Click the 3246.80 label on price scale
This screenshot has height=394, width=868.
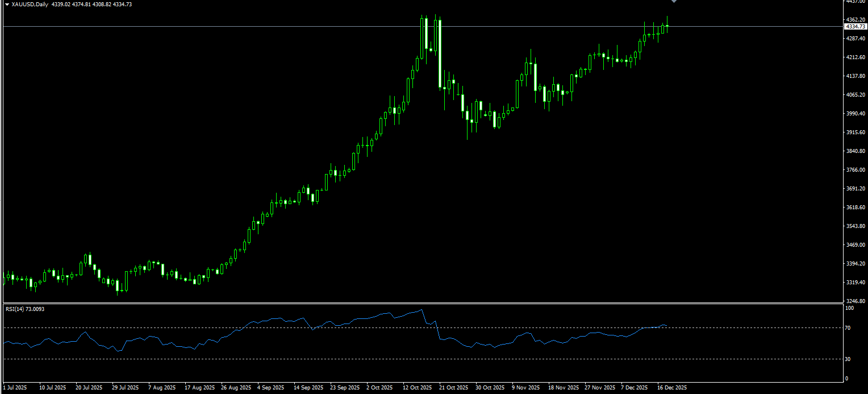pos(855,301)
